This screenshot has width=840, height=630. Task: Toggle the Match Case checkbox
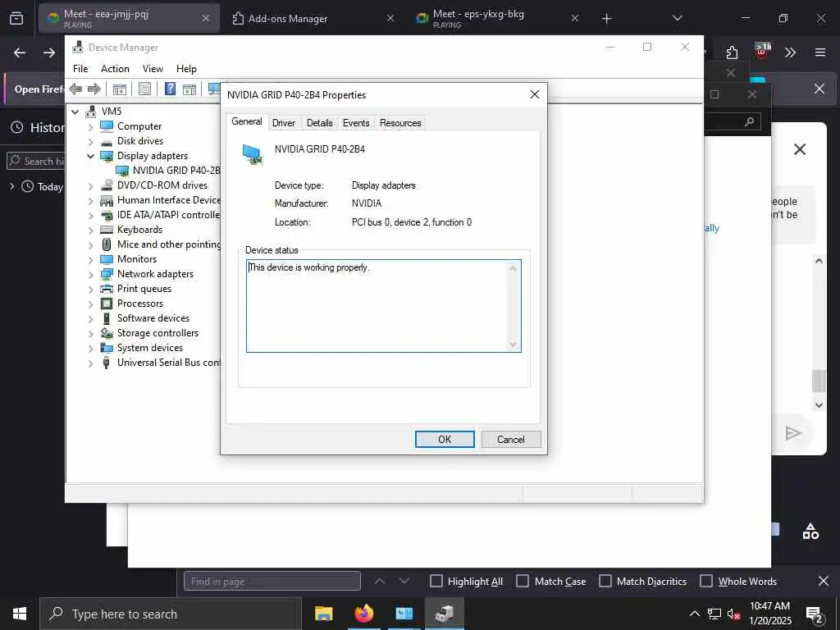pyautogui.click(x=523, y=582)
